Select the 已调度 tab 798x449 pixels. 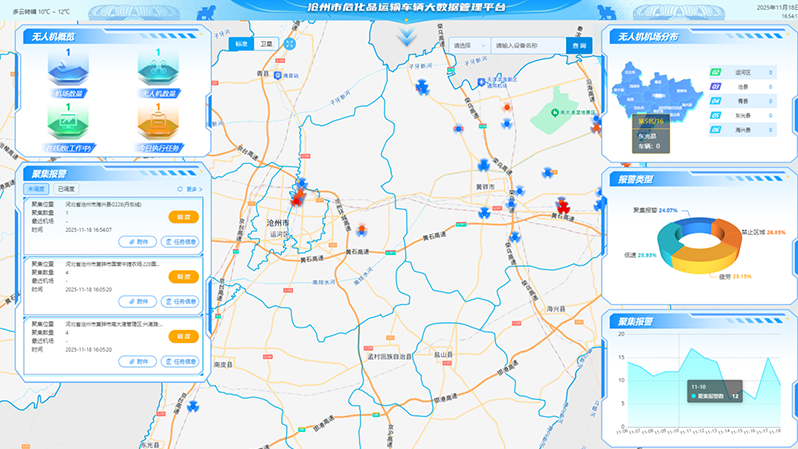pyautogui.click(x=66, y=188)
